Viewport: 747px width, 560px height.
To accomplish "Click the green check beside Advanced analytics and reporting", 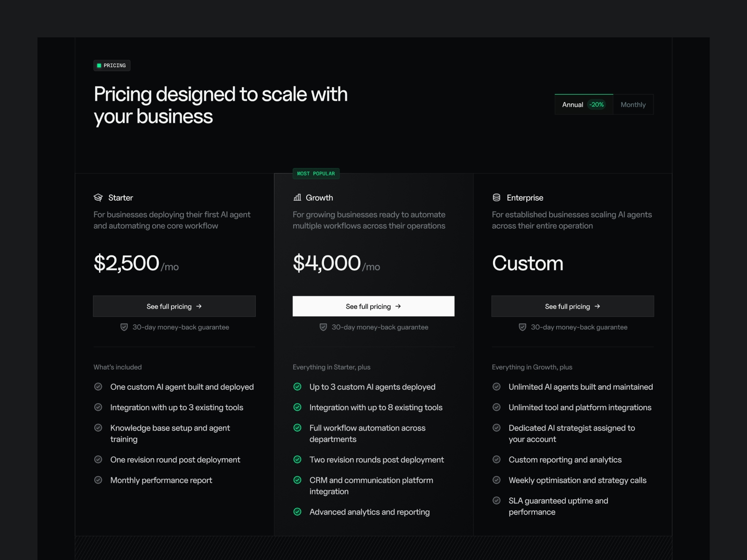I will pyautogui.click(x=297, y=511).
